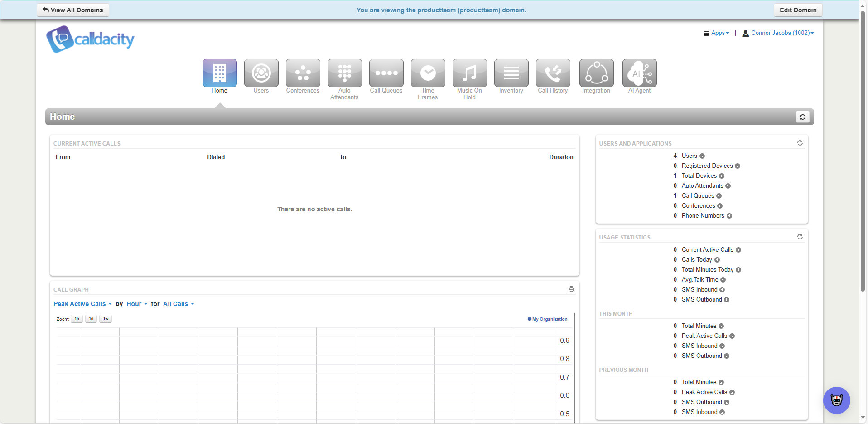This screenshot has width=868, height=424.
Task: Open the Hour interval dropdown
Action: click(x=137, y=304)
